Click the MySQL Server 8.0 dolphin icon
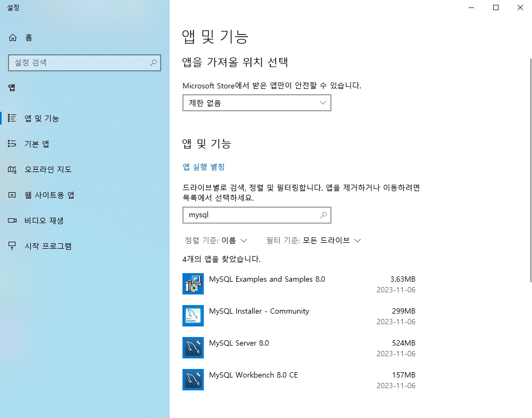Screen dimensions: 532x418 [193, 347]
